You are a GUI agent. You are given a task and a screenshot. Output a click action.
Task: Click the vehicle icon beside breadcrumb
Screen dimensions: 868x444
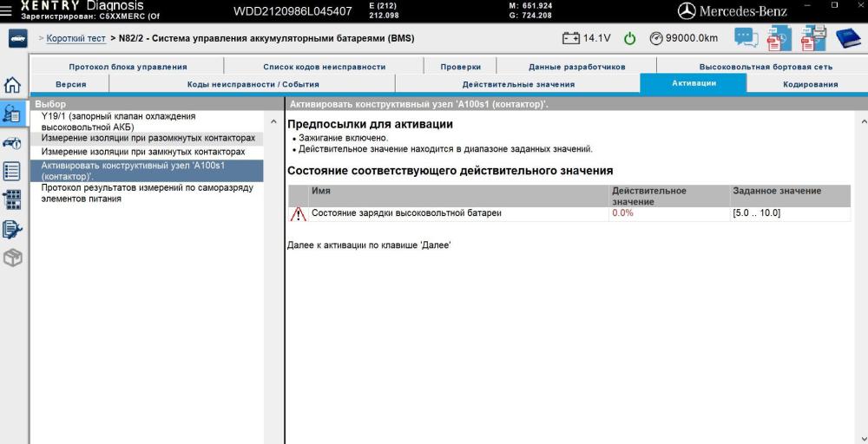click(17, 39)
